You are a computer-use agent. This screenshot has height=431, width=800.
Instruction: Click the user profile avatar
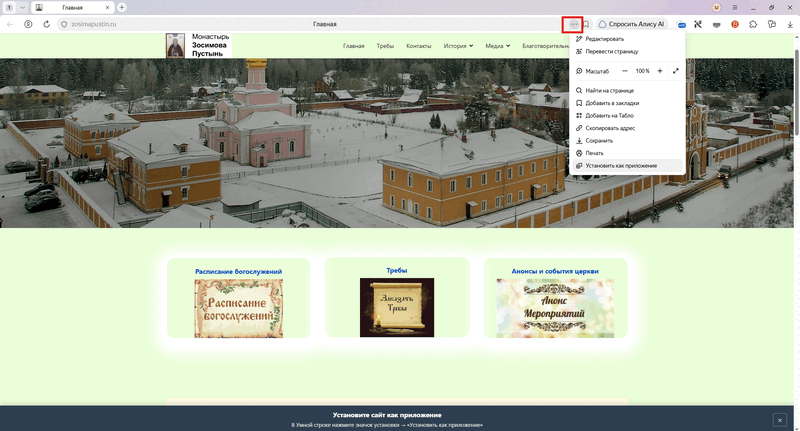(716, 8)
